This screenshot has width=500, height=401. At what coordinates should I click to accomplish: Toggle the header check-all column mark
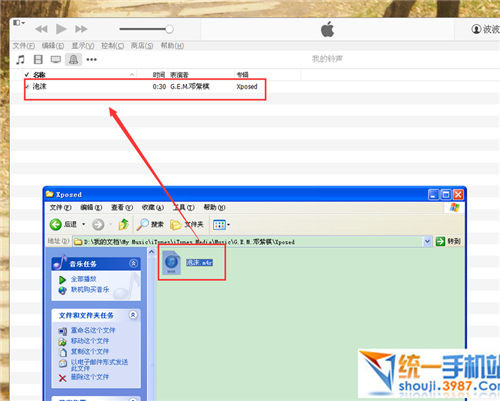[27, 74]
